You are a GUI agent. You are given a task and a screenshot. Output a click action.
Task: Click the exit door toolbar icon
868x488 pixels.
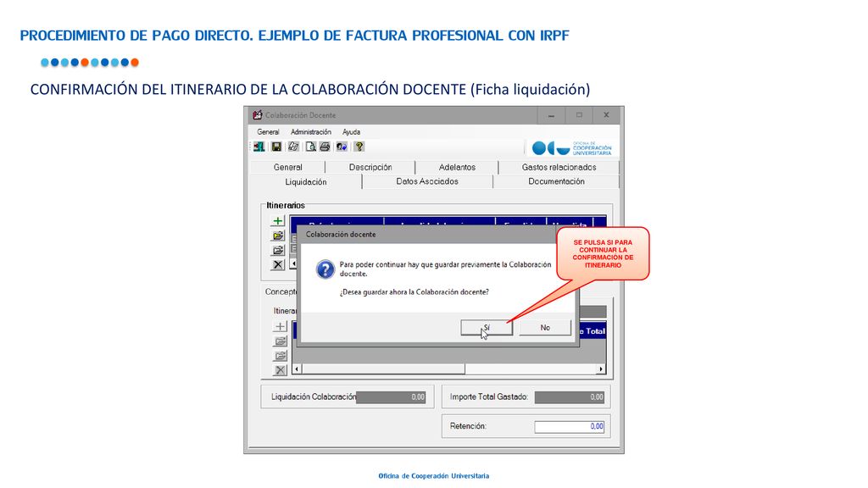259,147
